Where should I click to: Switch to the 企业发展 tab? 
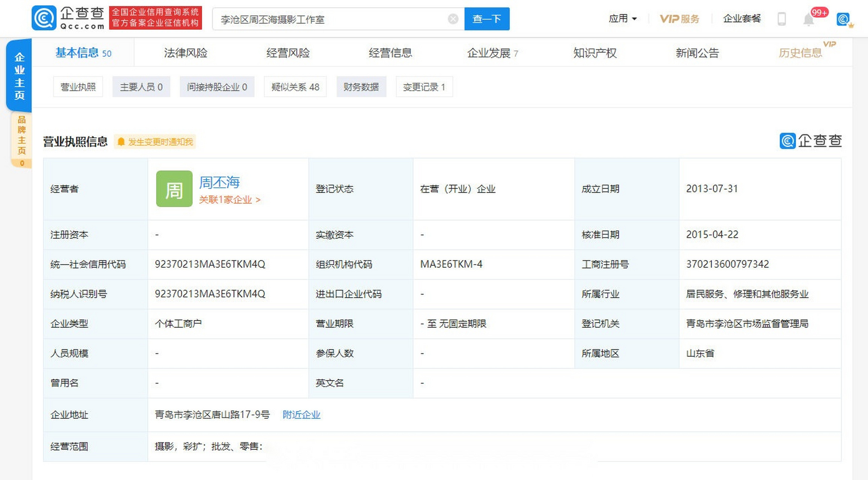click(493, 53)
